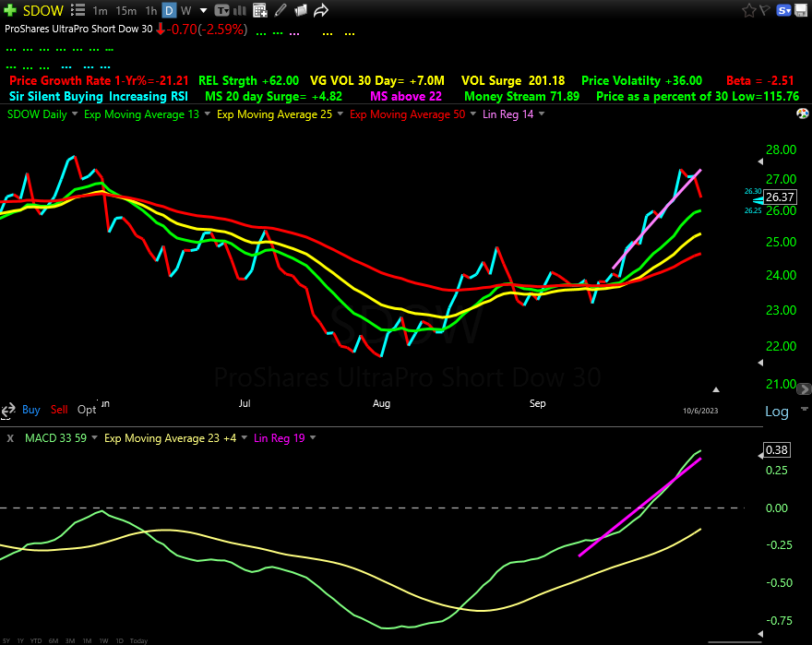Select the 6M time range
Image resolution: width=812 pixels, height=645 pixels.
point(54,640)
